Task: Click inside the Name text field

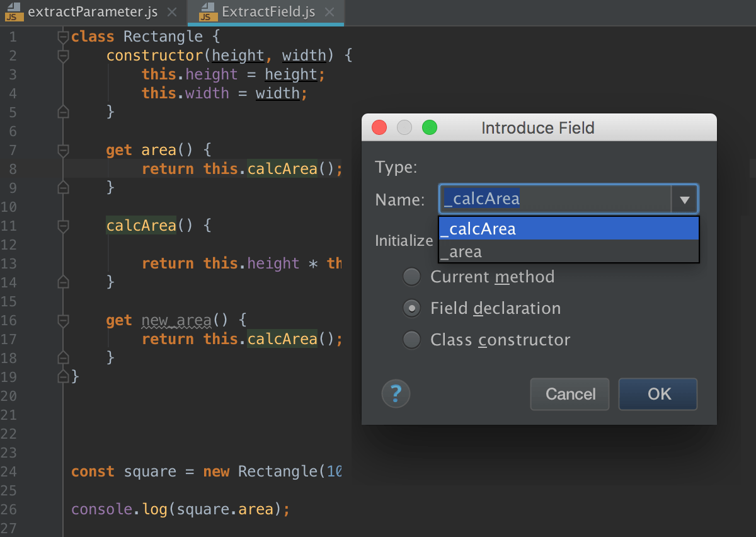Action: coord(554,199)
